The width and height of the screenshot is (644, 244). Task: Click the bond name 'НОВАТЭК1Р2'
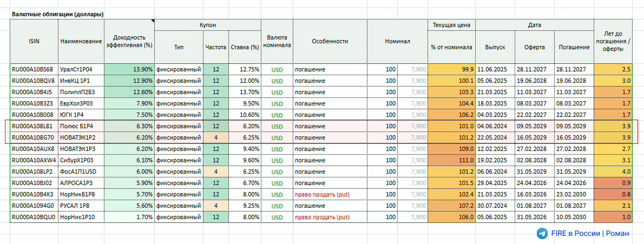pos(81,137)
